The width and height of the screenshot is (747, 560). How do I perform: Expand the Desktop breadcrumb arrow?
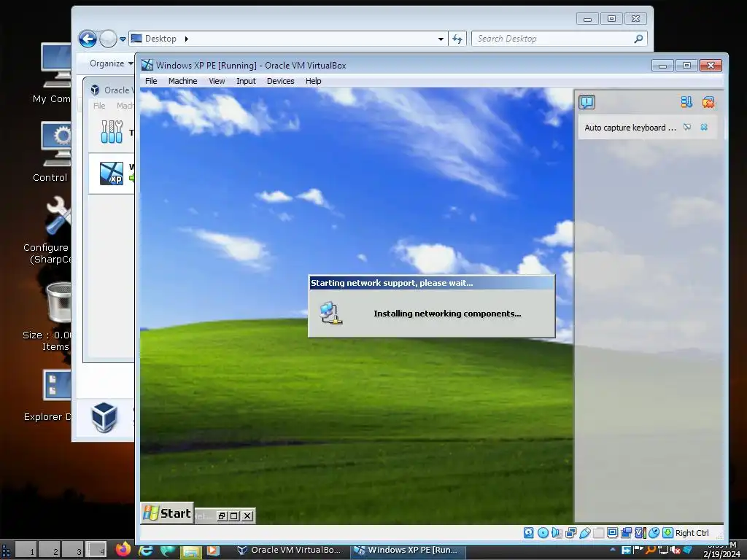(186, 39)
